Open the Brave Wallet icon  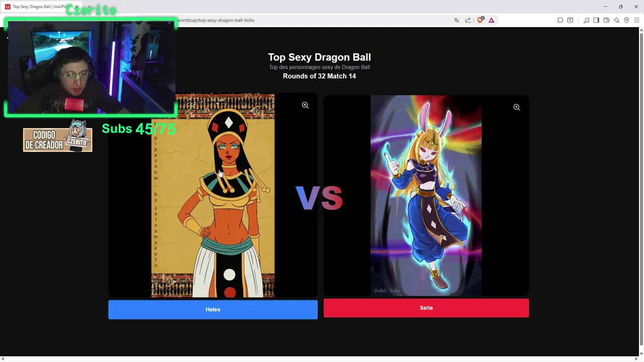coord(606,20)
